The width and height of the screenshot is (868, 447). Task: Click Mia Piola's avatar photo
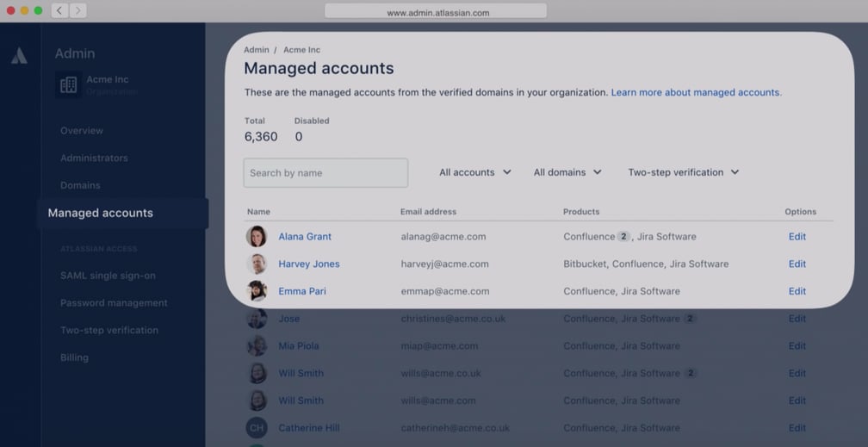pos(257,345)
